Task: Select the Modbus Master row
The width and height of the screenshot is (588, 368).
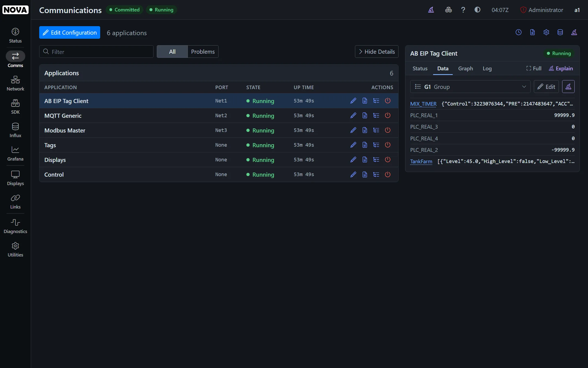Action: click(219, 130)
